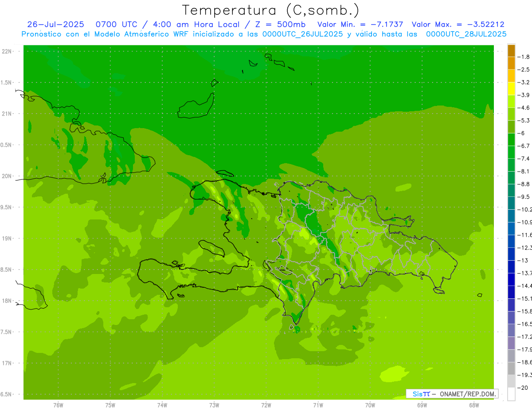The height and width of the screenshot is (411, 532).
Task: Pick the dark orange swatch above -1.8
Action: click(511, 51)
